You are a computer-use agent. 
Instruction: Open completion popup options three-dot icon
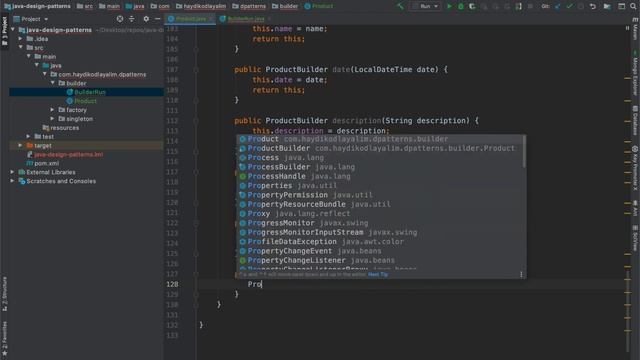click(x=521, y=274)
